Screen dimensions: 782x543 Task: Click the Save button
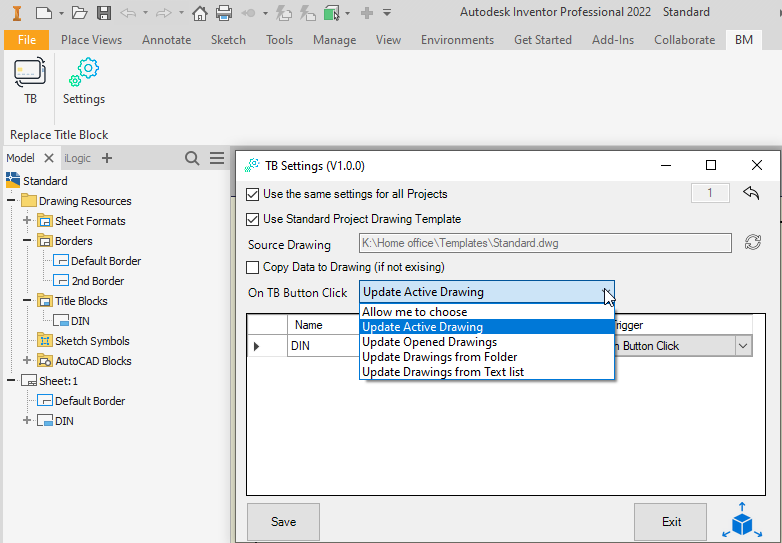click(283, 522)
